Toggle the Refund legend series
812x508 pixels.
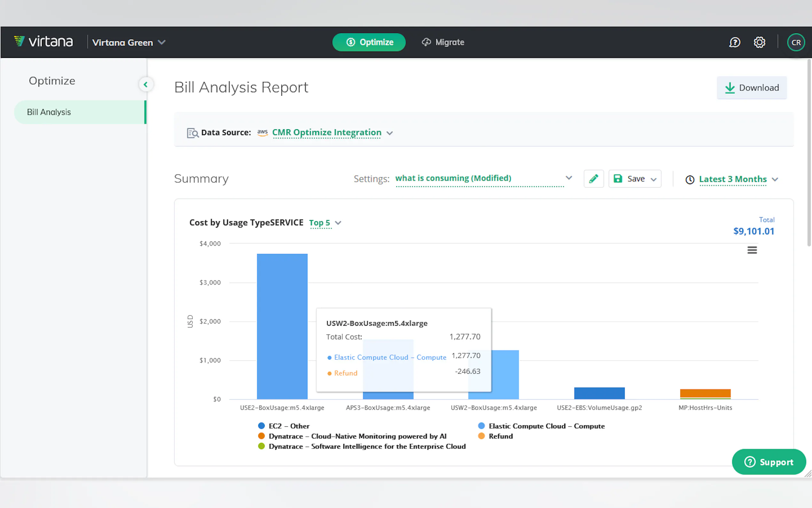(500, 436)
